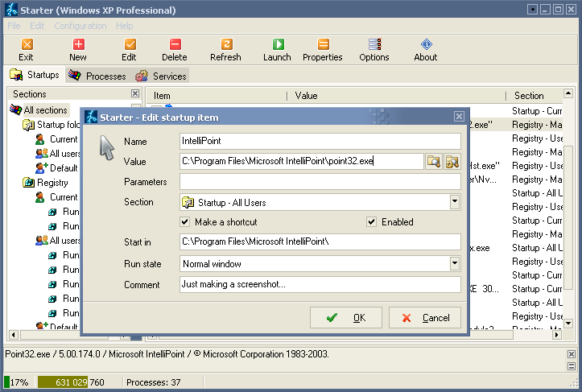The width and height of the screenshot is (582, 392).
Task: Toggle the Enabled checkbox
Action: tap(371, 222)
